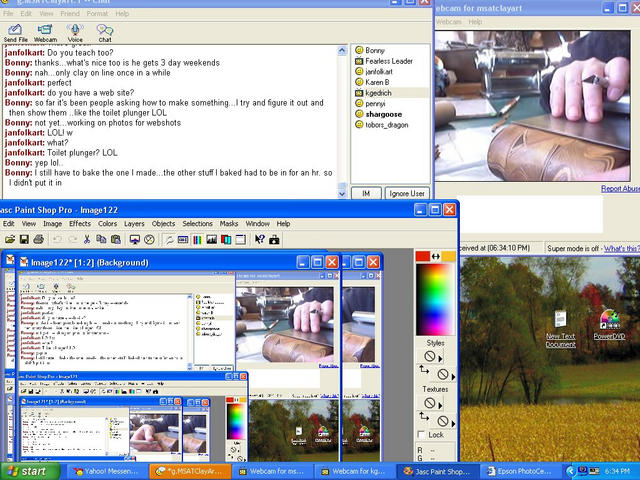The width and height of the screenshot is (640, 480).
Task: Select Bonny in the chat user list
Action: (x=375, y=50)
